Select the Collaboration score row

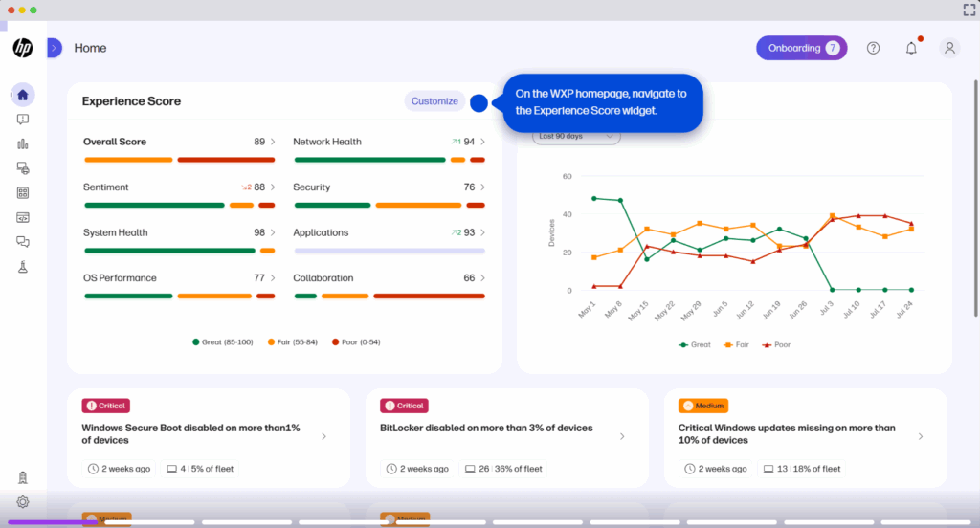coord(389,278)
